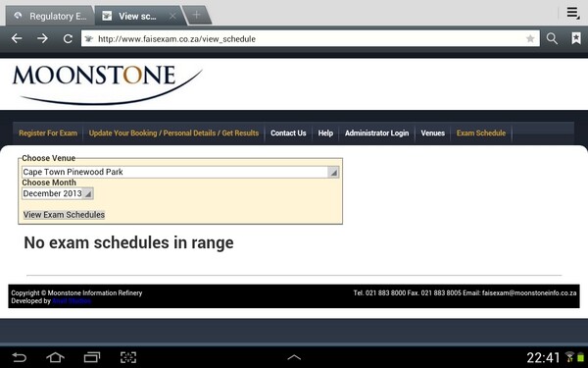Open a new tab with the plus button

(197, 15)
